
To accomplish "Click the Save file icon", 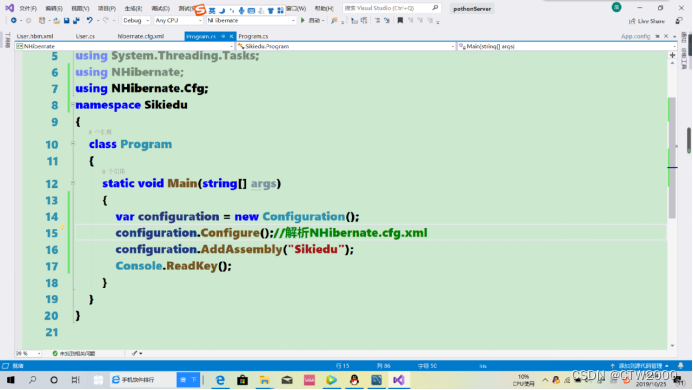I will pyautogui.click(x=66, y=20).
